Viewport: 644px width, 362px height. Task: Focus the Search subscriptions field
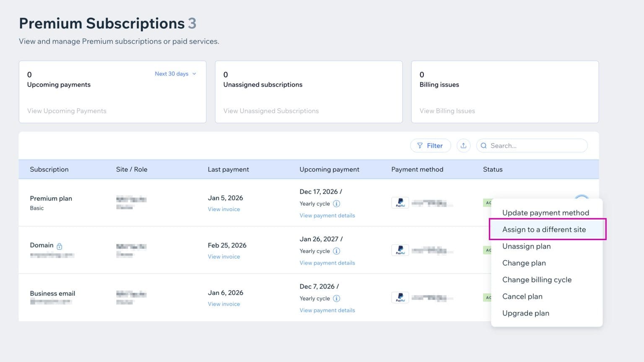(532, 146)
